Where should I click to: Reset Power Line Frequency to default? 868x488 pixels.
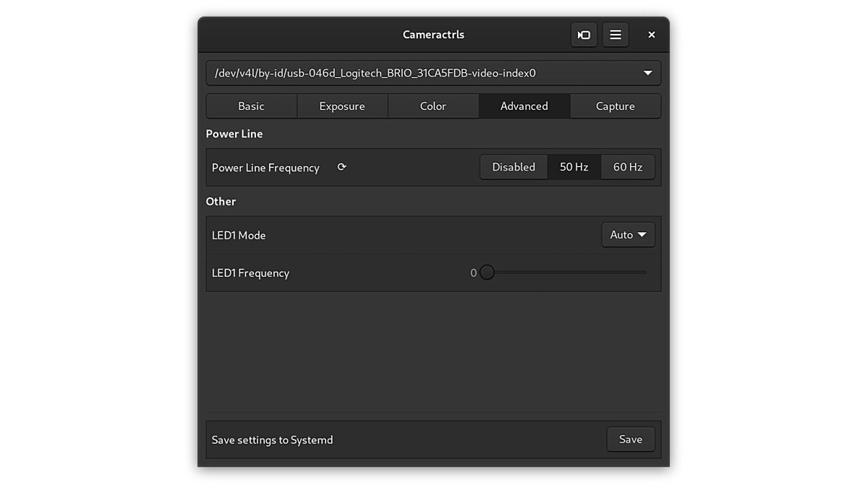point(341,166)
